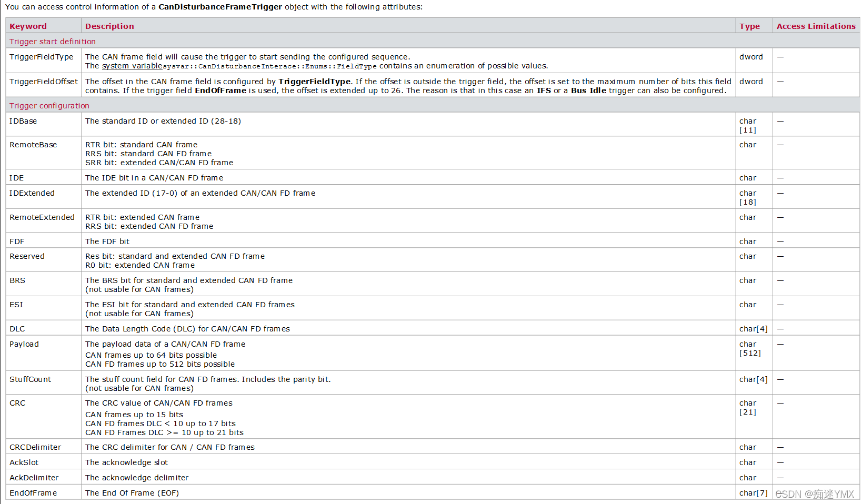Click 'The IDE bit in a CAN/CAN FD frame'
Image resolution: width=862 pixels, height=504 pixels.
coord(154,178)
